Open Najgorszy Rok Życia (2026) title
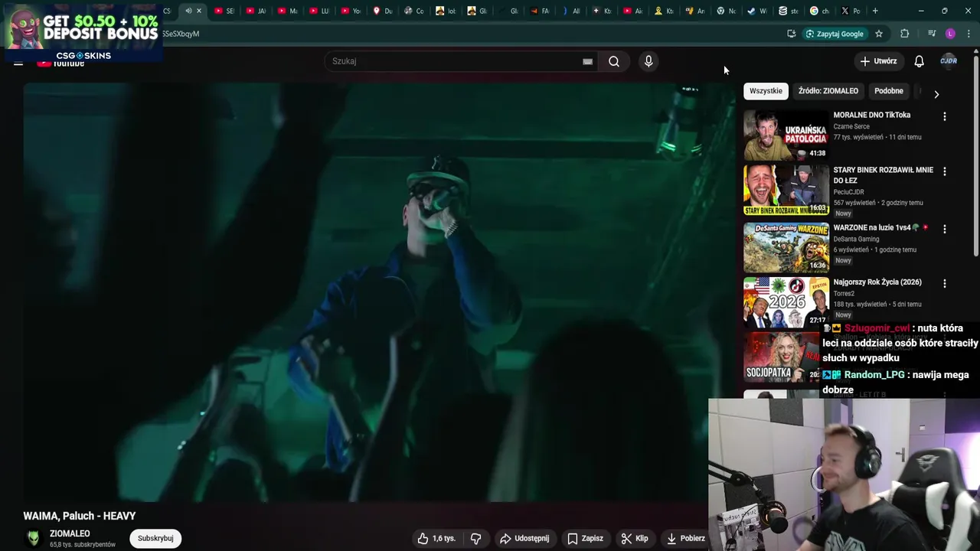 click(877, 282)
